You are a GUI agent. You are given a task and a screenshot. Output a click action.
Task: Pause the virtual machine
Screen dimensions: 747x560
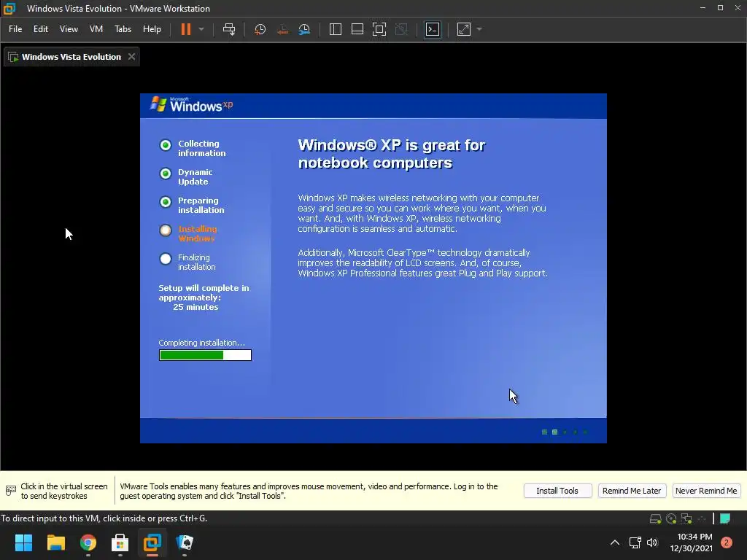(186, 29)
